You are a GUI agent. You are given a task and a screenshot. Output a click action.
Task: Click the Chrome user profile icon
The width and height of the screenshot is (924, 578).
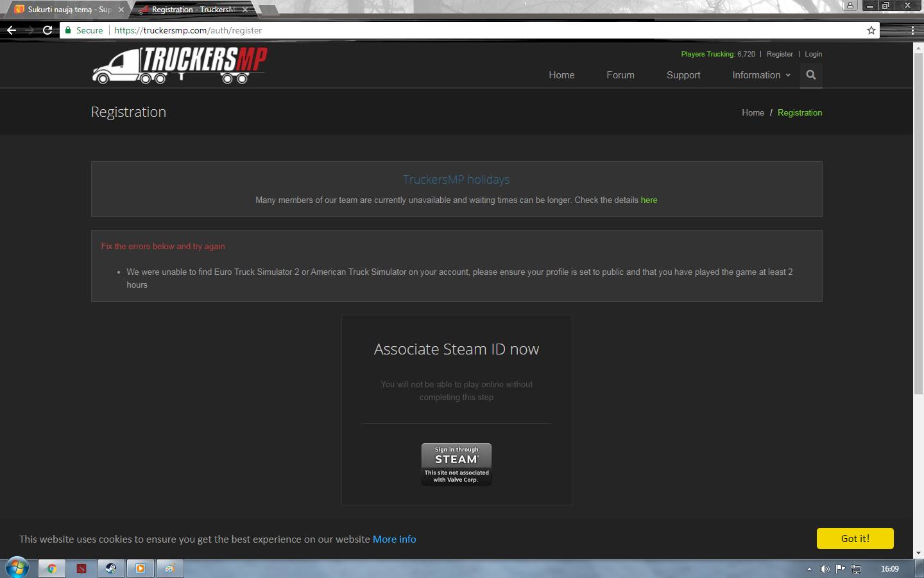pos(850,5)
